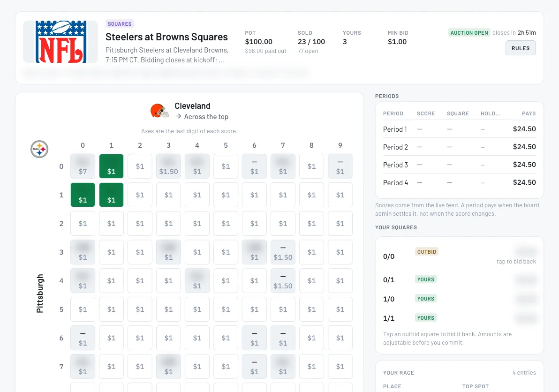
Task: Open the RULES button
Action: (x=521, y=48)
